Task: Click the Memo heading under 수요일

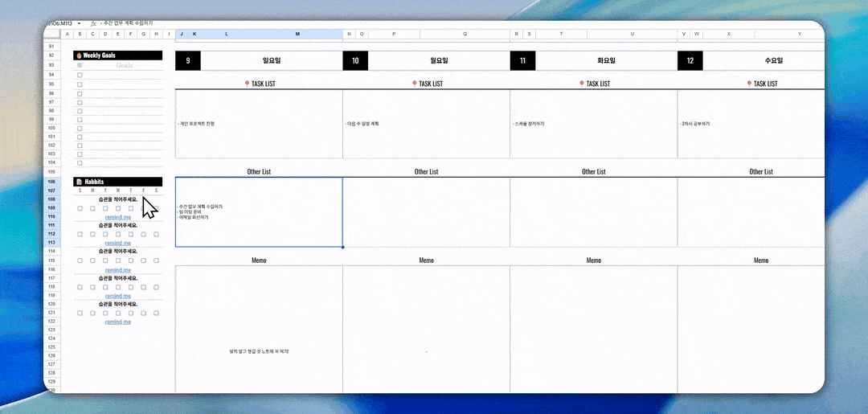Action: pos(761,260)
